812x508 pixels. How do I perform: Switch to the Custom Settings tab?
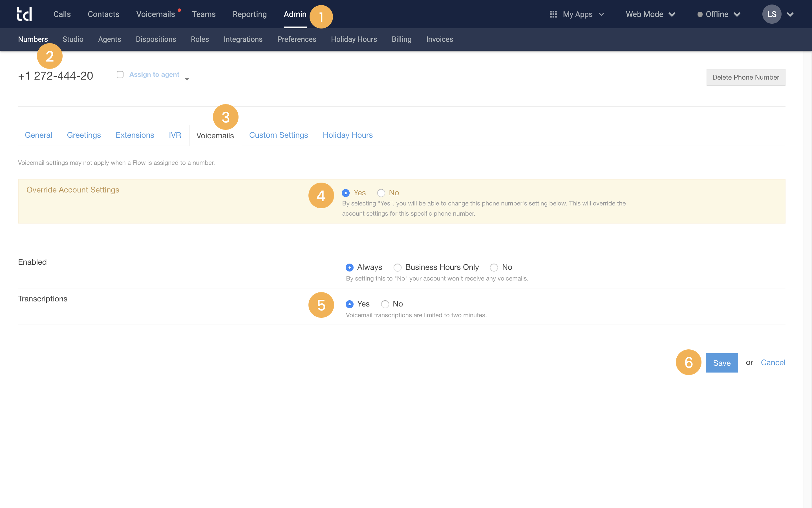coord(279,135)
